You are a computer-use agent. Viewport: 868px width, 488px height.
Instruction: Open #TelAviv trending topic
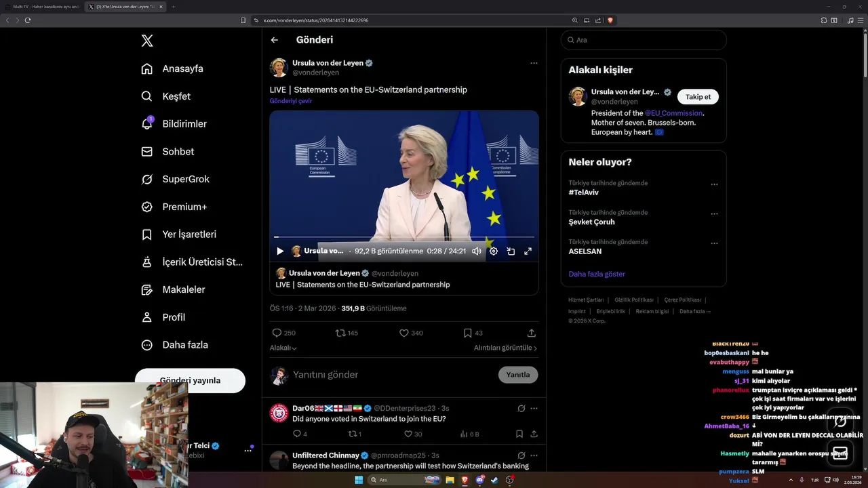click(x=584, y=192)
